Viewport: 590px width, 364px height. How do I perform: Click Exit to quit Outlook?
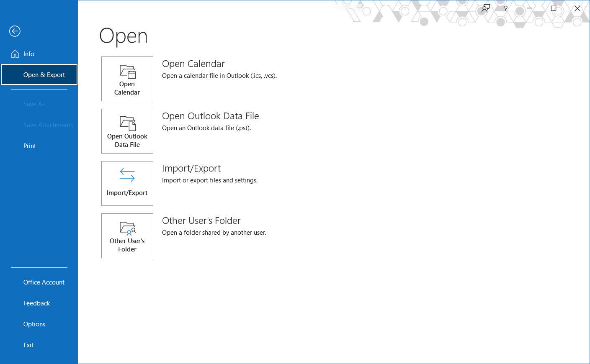[x=39, y=345]
